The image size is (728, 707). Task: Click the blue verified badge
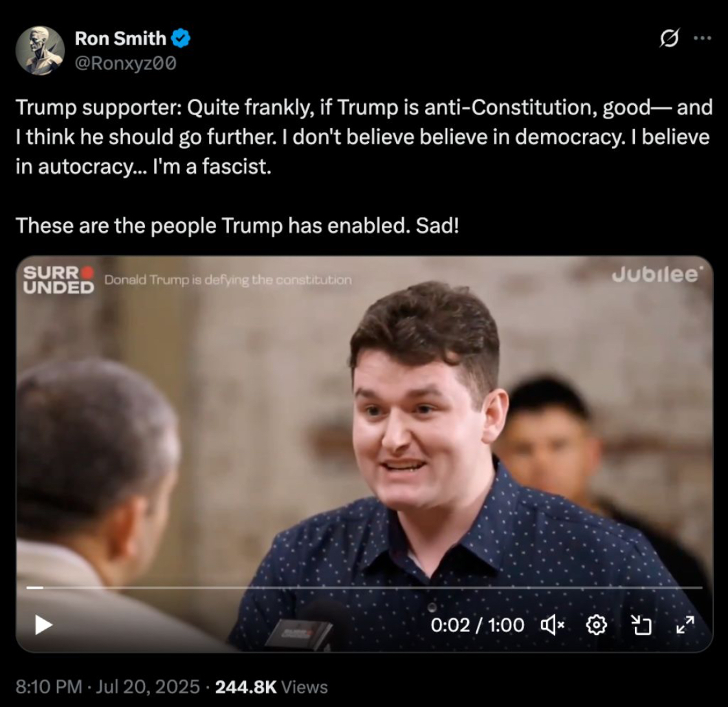coord(181,39)
